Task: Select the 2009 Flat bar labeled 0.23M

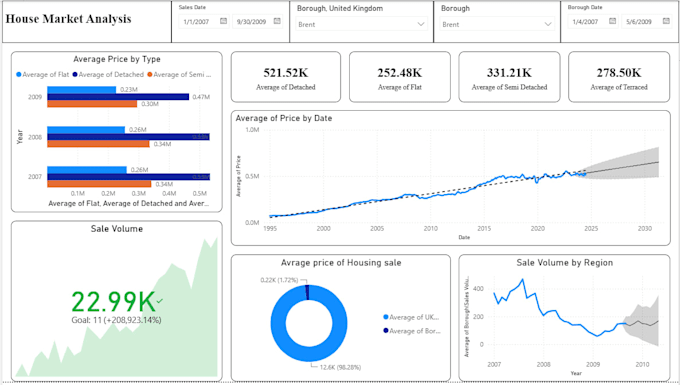Action: (x=82, y=90)
